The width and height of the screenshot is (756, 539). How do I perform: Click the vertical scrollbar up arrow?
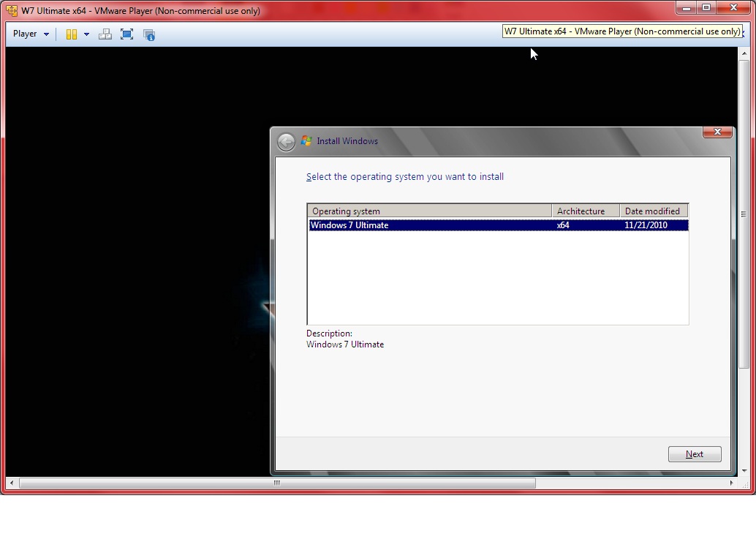(744, 53)
